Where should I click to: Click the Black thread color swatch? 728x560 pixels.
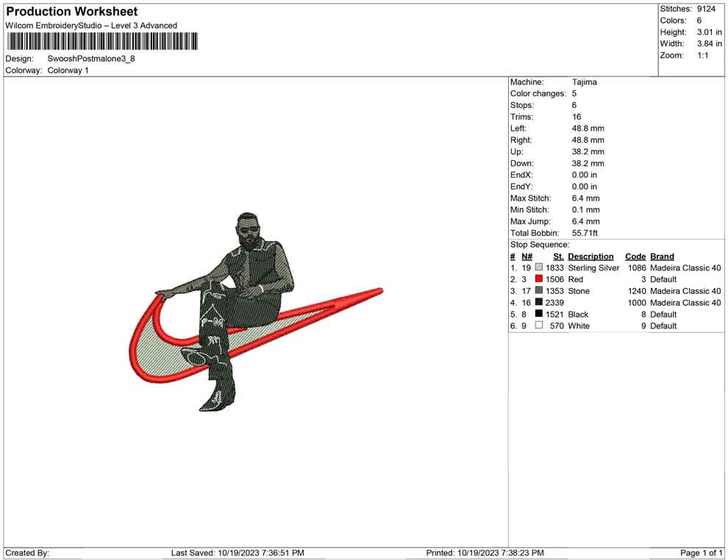[538, 314]
